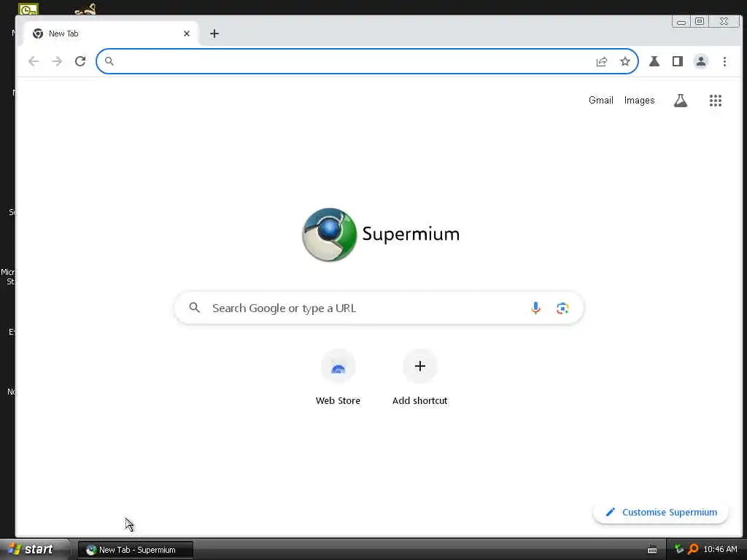
Task: Click the Supermium logo
Action: pyautogui.click(x=381, y=234)
